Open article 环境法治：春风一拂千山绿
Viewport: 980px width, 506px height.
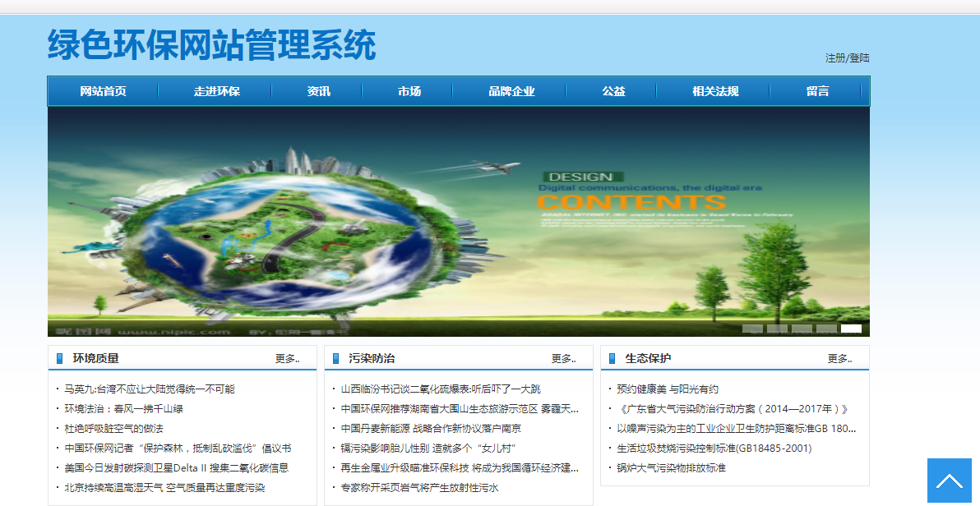(x=124, y=409)
